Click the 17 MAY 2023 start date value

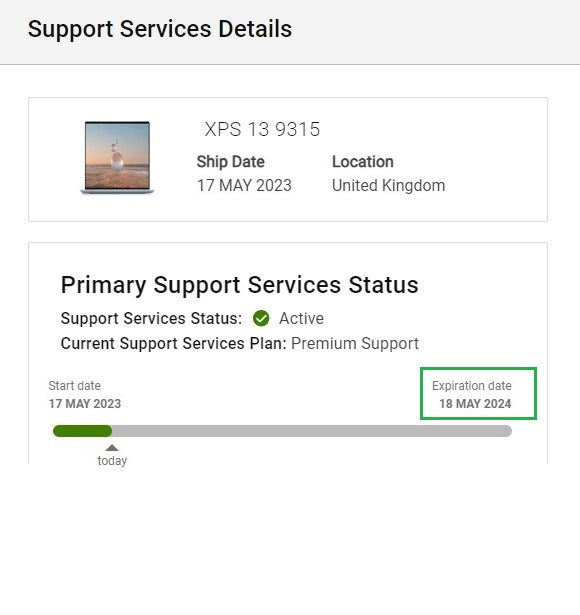click(x=85, y=404)
